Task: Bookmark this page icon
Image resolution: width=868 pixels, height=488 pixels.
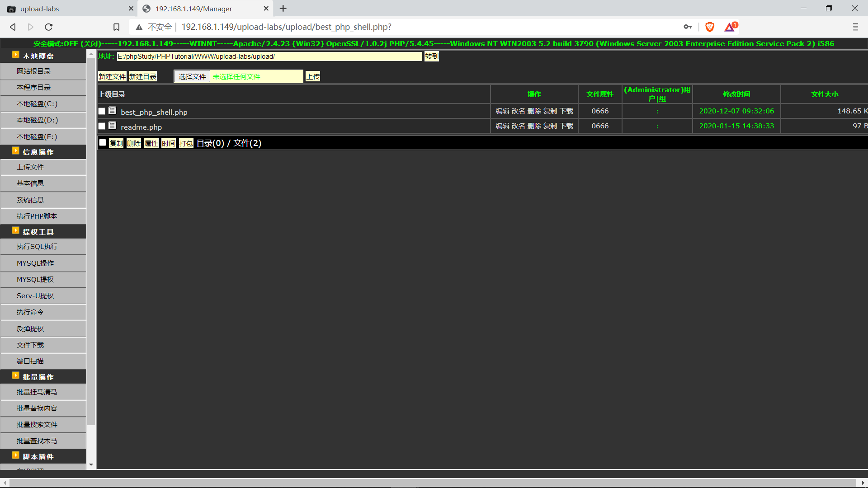Action: click(x=116, y=27)
